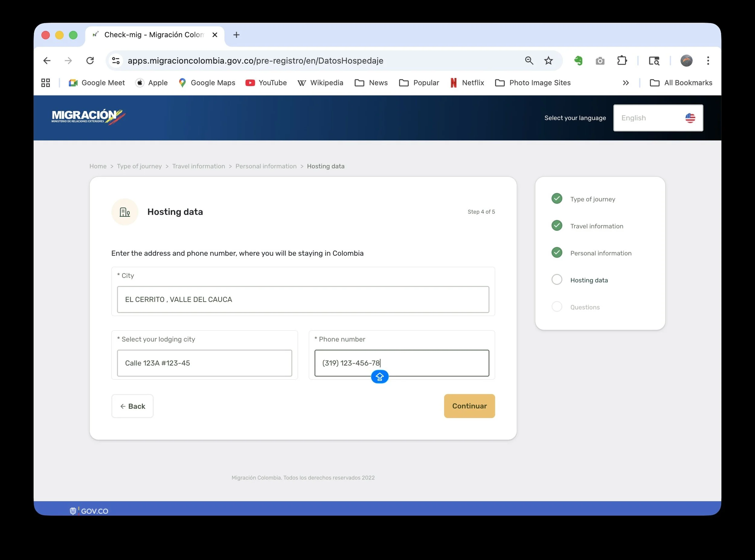Open the Extensions puzzle icon
The height and width of the screenshot is (560, 755).
point(622,61)
